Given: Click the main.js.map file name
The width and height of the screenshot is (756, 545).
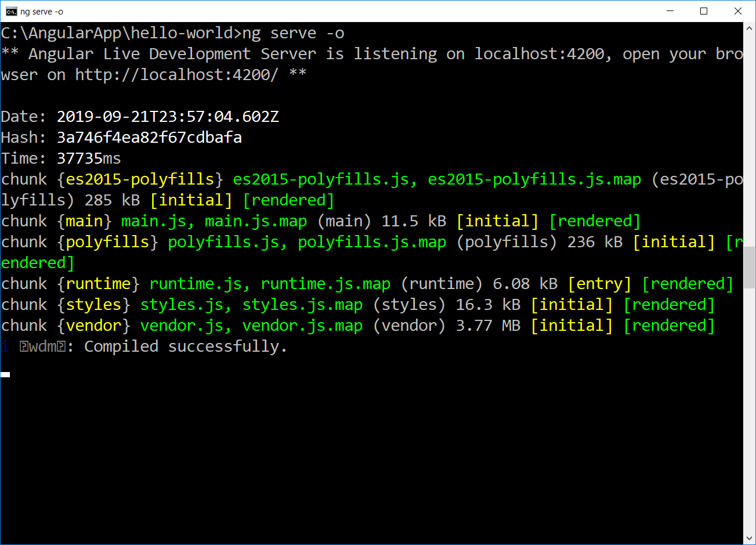Looking at the screenshot, I should click(x=256, y=221).
